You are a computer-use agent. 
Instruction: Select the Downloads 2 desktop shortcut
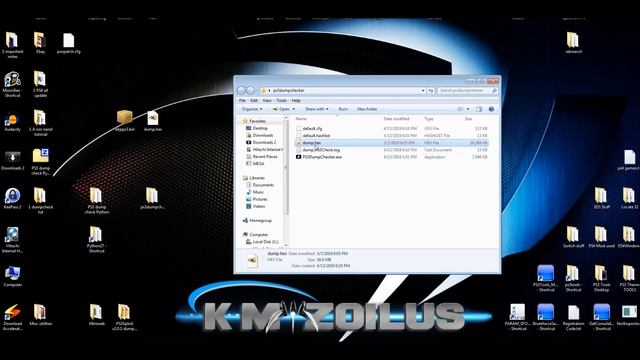[12, 160]
